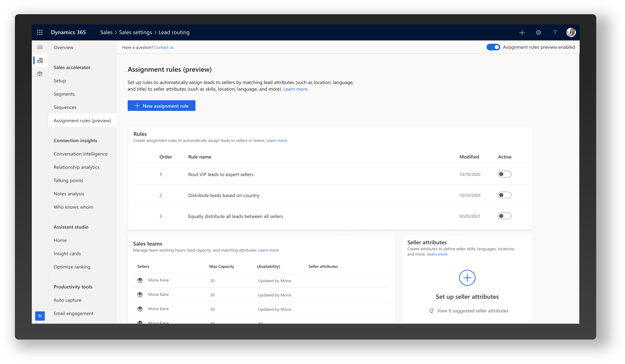Image resolution: width=625 pixels, height=364 pixels.
Task: Open rule Distribute leads based on country
Action: (x=224, y=195)
